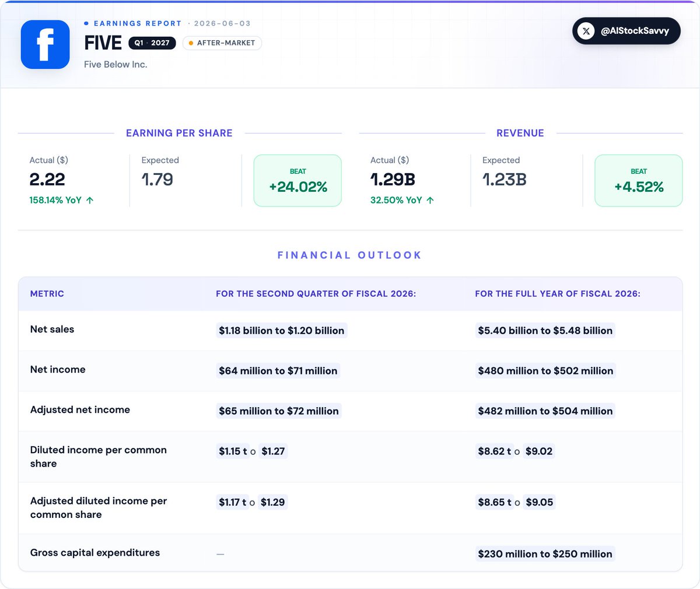Click the Five Below Inc. company name
Viewport: 700px width, 589px height.
(116, 65)
